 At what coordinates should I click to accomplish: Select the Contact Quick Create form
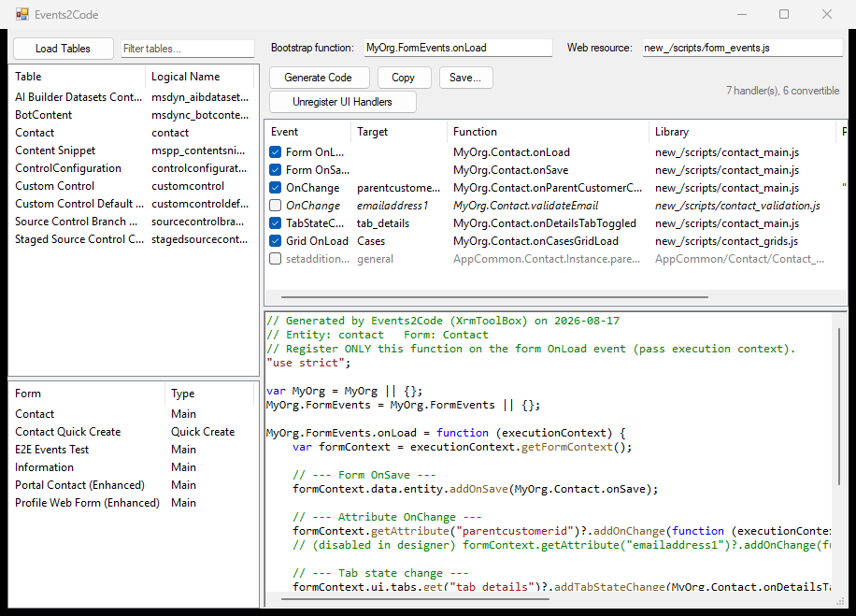[133, 432]
